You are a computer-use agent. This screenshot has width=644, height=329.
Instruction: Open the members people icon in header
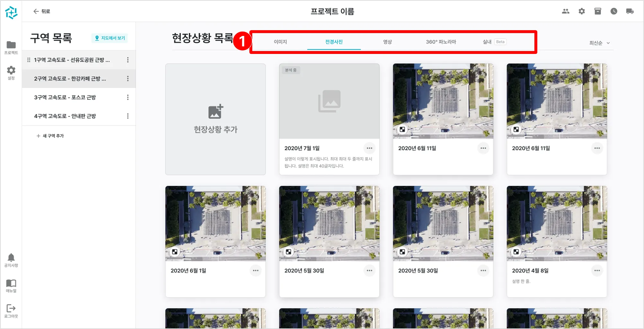[x=566, y=11]
